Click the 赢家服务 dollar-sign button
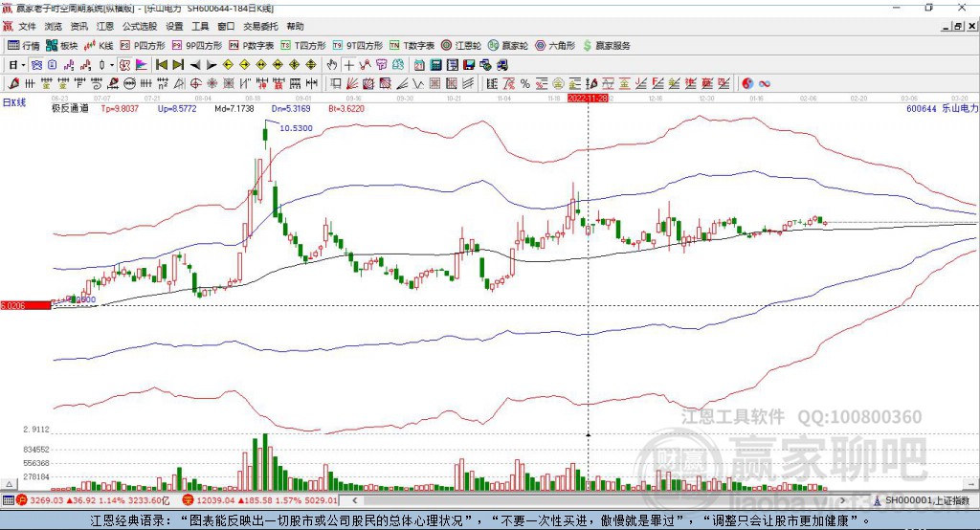This screenshot has height=530, width=980. [x=606, y=45]
